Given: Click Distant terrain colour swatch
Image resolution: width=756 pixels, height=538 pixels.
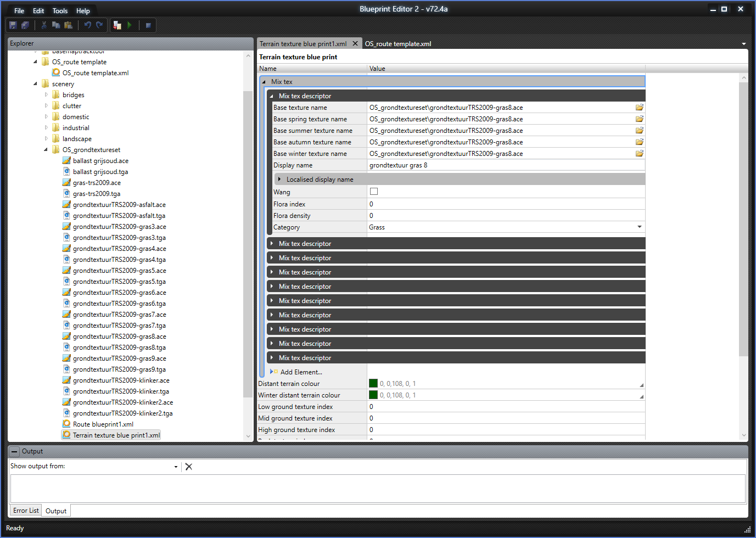Looking at the screenshot, I should tap(373, 383).
